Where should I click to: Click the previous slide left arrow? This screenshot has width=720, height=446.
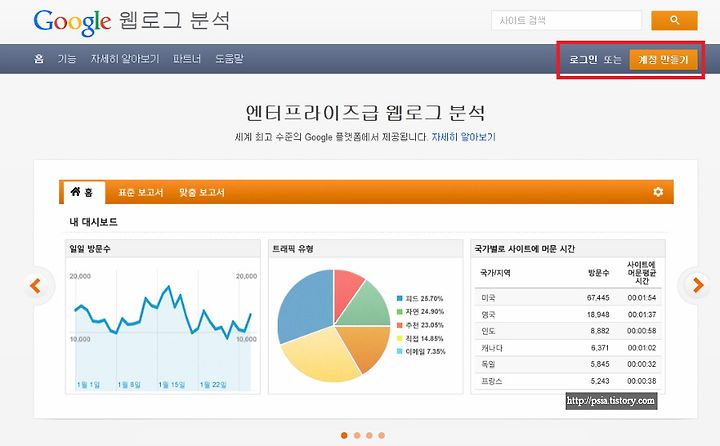click(x=36, y=286)
